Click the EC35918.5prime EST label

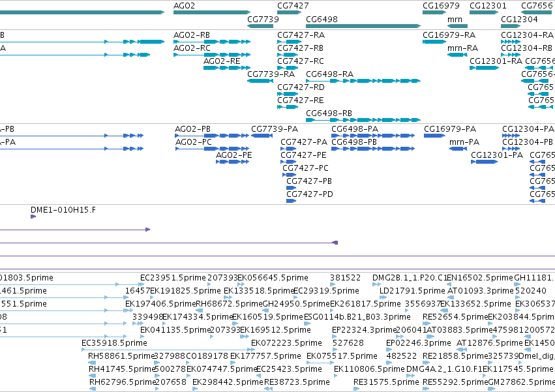pyautogui.click(x=114, y=343)
